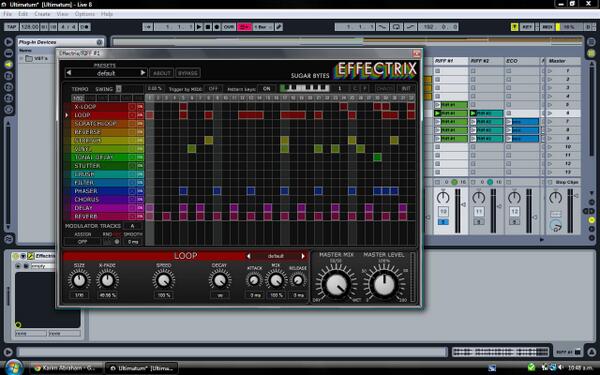Select previous Effectrix preset with left arrow
Viewport: 600px width, 375px height.
69,73
